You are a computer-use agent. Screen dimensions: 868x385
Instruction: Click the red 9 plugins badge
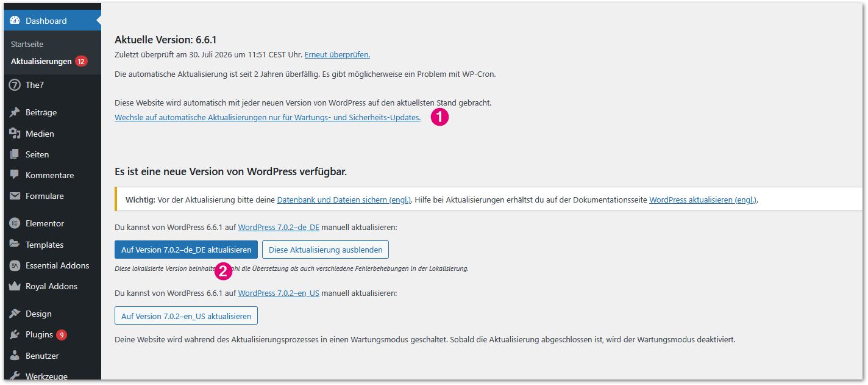coord(62,334)
